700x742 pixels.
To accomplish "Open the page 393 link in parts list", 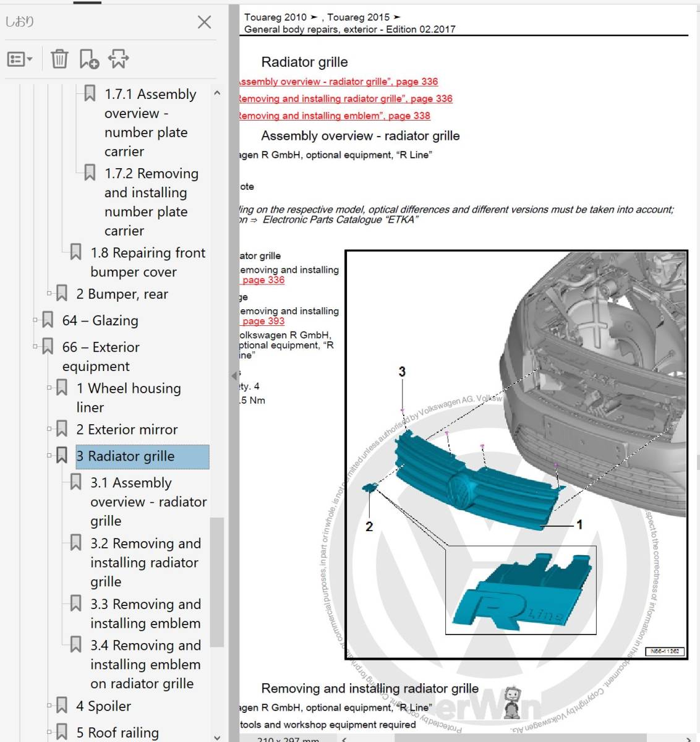I will (x=263, y=321).
